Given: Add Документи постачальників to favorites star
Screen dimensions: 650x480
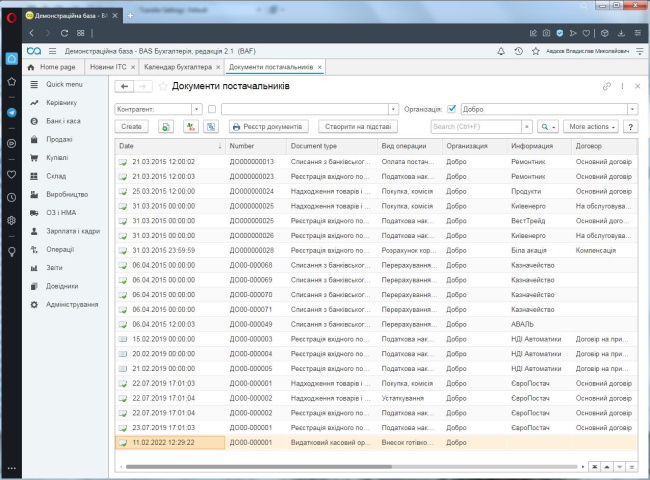Looking at the screenshot, I should [163, 86].
